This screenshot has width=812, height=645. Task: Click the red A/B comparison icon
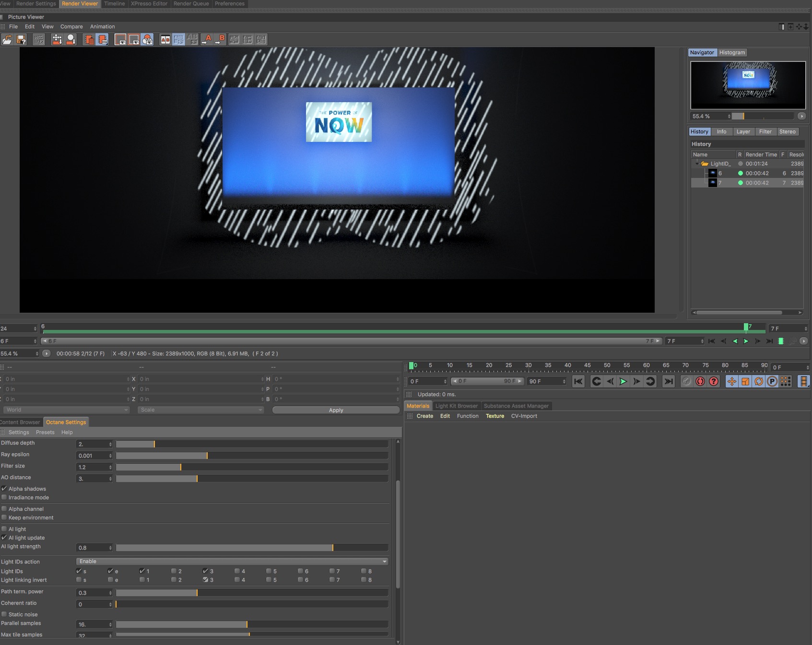coord(165,40)
